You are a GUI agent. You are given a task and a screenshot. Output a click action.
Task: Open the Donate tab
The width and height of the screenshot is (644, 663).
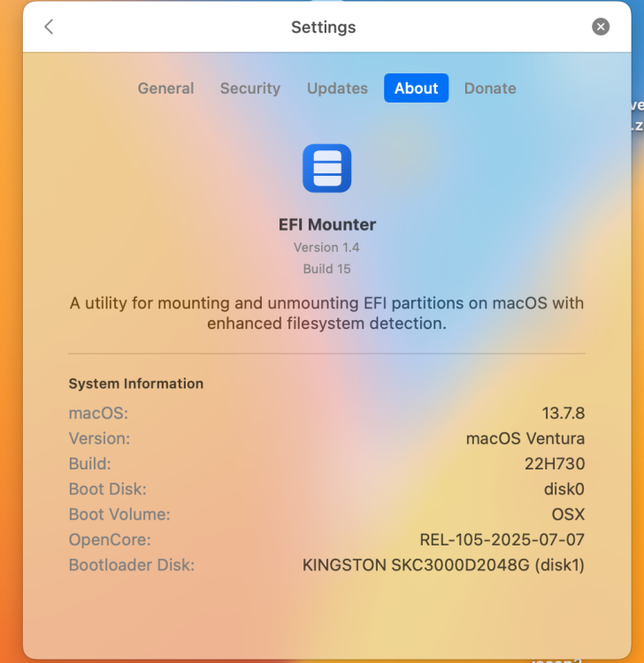(490, 88)
